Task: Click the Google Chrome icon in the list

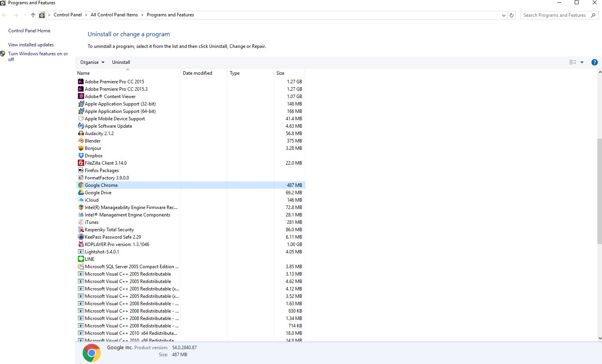Action: click(x=81, y=185)
